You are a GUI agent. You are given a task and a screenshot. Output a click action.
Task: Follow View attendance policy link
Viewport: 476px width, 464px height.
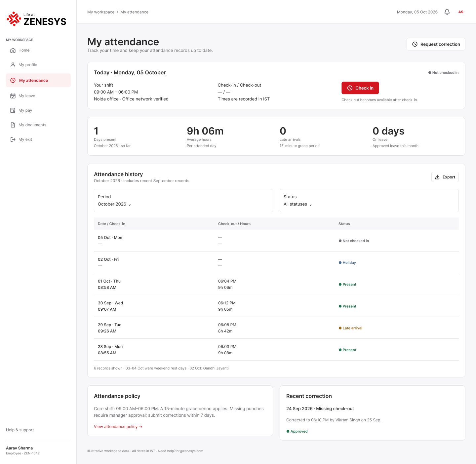tap(118, 427)
